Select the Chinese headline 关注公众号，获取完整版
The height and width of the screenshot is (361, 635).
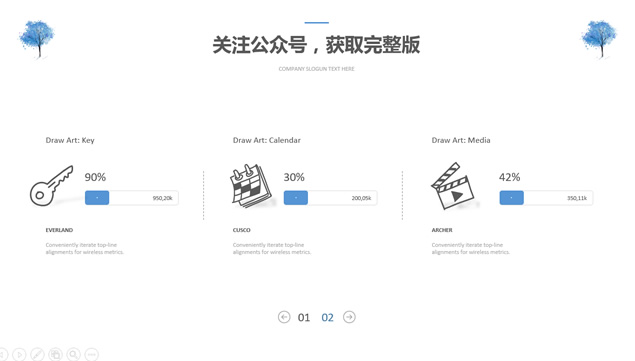click(x=316, y=45)
